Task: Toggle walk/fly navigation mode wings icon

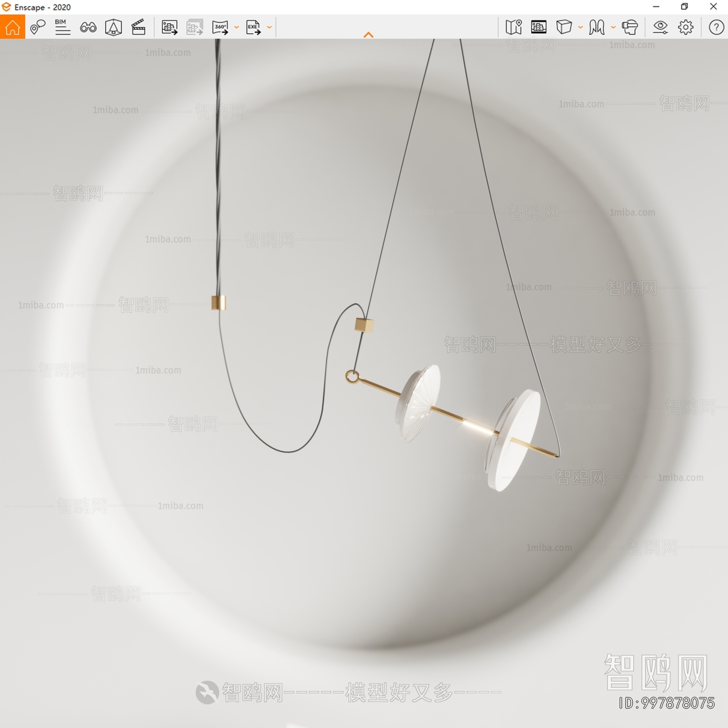Action: point(597,27)
